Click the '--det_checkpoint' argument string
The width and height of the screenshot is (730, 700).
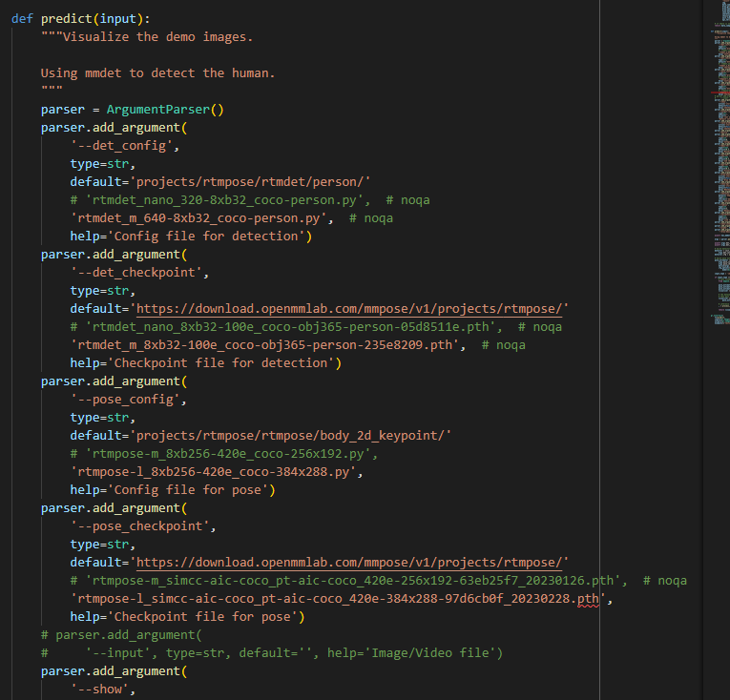pyautogui.click(x=138, y=273)
